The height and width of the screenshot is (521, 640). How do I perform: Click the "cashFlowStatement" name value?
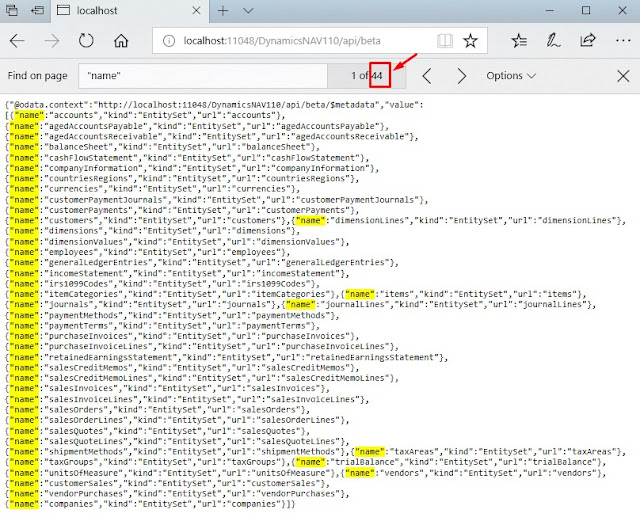[93, 158]
